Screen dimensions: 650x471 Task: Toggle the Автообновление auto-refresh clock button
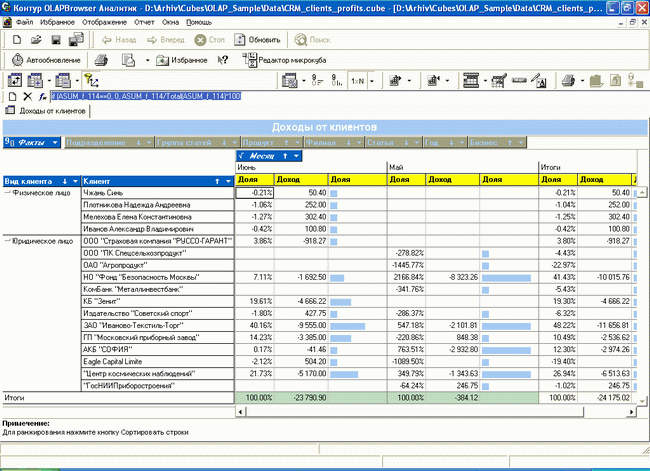[46, 60]
